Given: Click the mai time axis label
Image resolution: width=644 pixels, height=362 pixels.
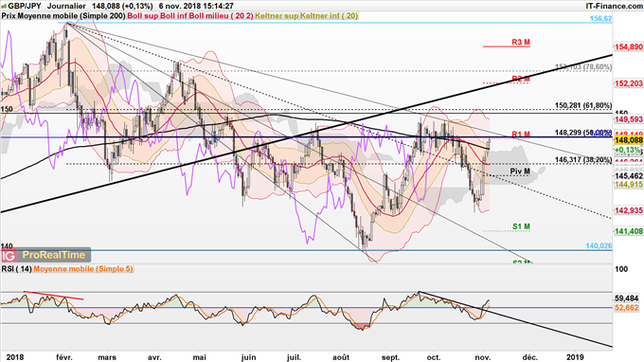Looking at the screenshot, I should point(199,357).
